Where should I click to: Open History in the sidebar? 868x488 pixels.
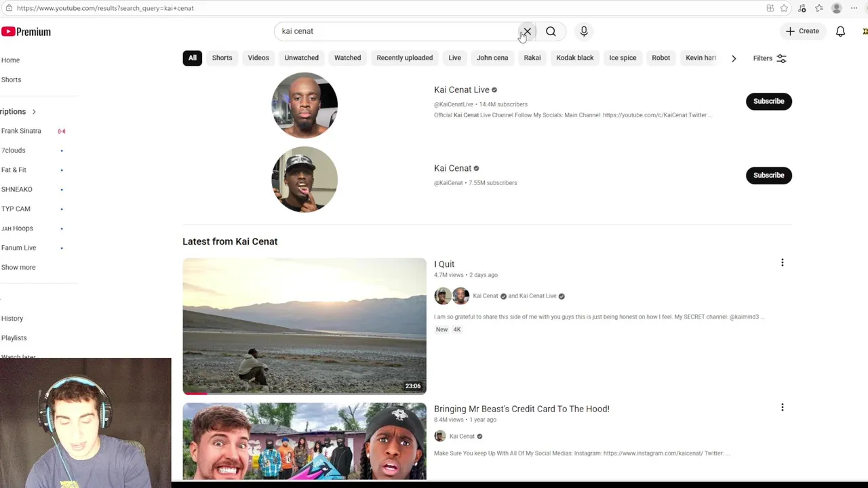coord(12,319)
